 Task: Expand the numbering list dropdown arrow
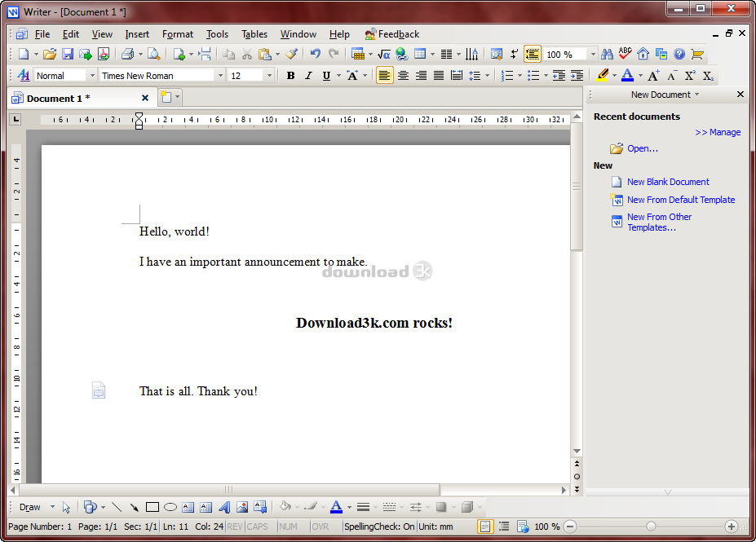click(519, 76)
